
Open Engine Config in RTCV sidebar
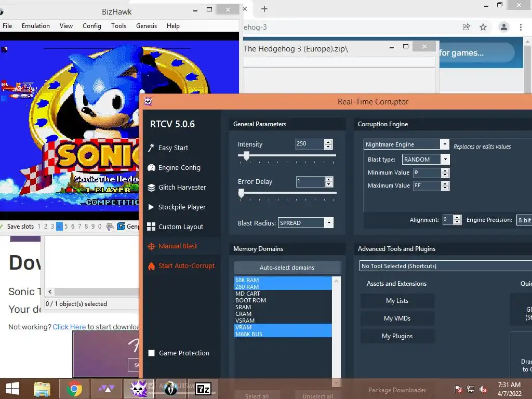tap(174, 168)
